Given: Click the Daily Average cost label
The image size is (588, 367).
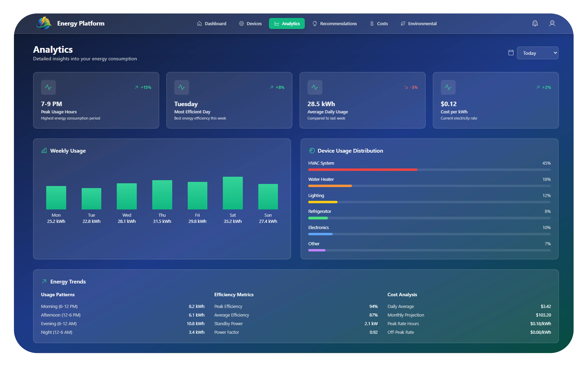Looking at the screenshot, I should tap(401, 306).
